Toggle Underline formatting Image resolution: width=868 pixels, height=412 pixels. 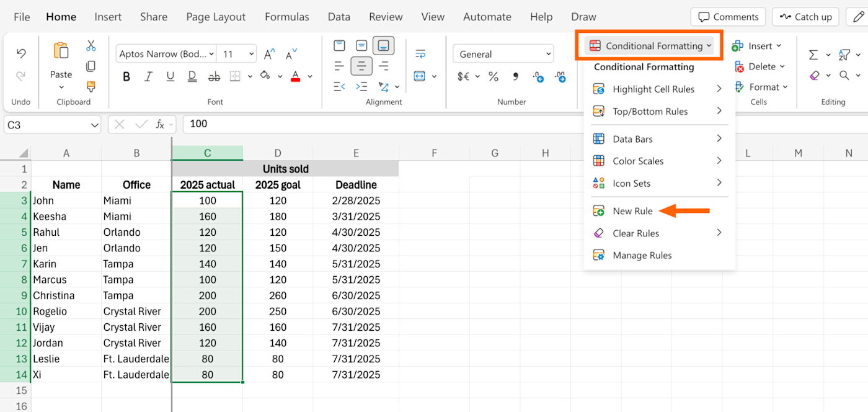(170, 76)
